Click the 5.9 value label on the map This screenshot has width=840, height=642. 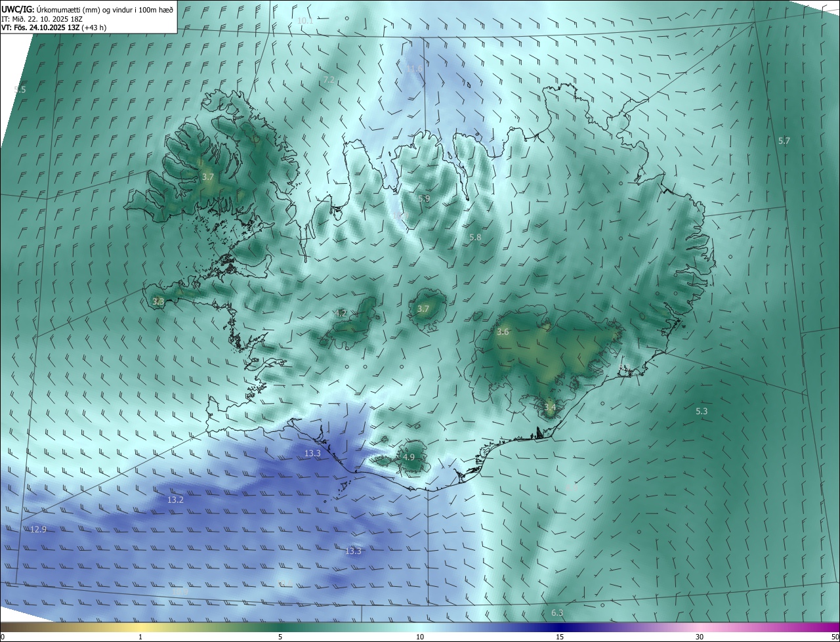click(424, 198)
